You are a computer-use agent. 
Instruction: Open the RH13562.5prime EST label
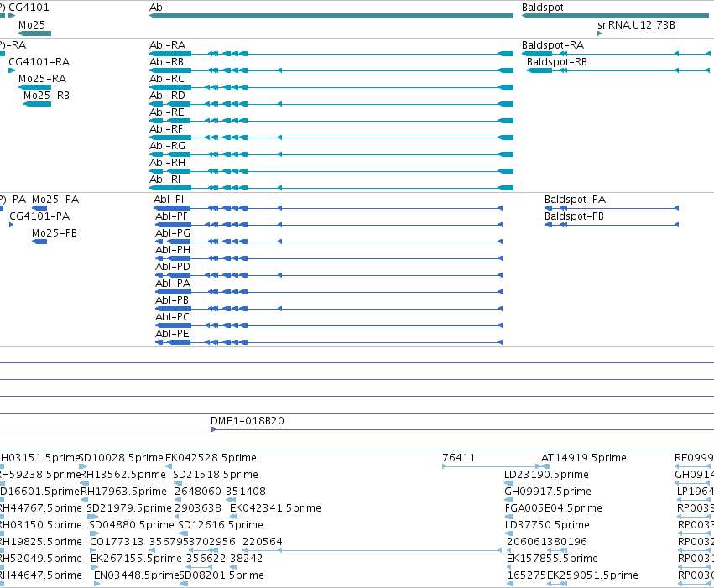[x=123, y=475]
